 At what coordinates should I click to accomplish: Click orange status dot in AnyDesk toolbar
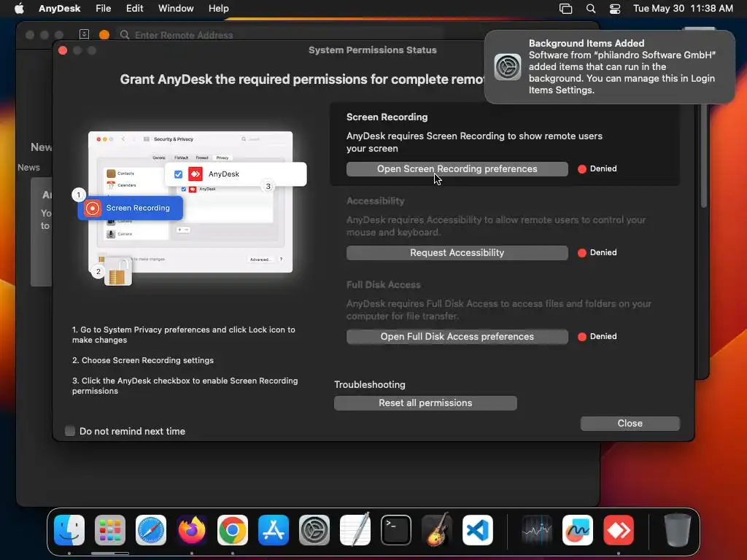tap(104, 35)
